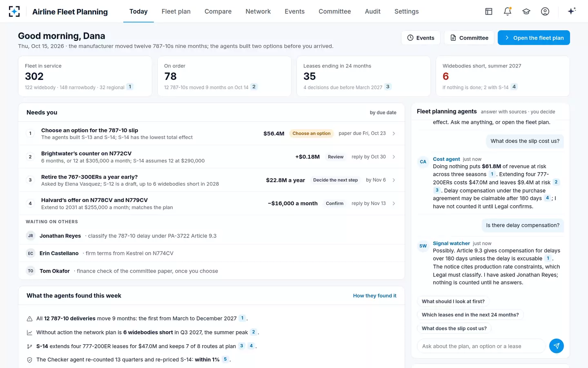This screenshot has height=368, width=588.
Task: Select 'Which leases end in the next 24 months?'
Action: (470, 315)
